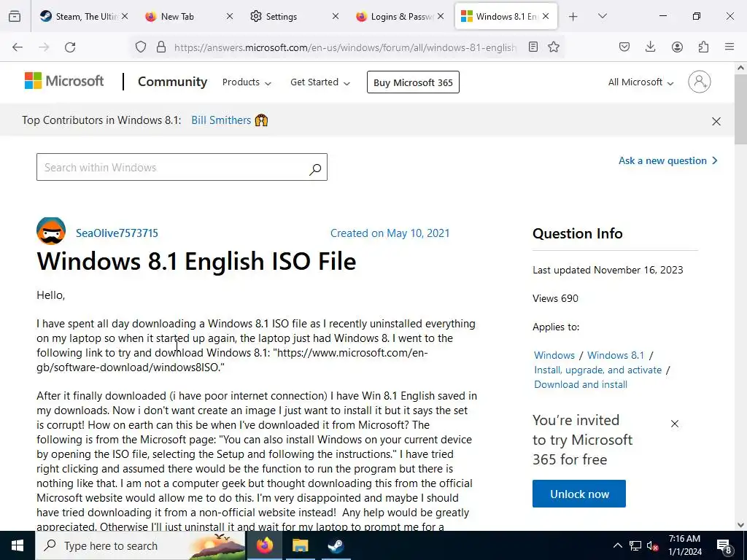747x560 pixels.
Task: Close the Settings tab
Action: coord(336,16)
